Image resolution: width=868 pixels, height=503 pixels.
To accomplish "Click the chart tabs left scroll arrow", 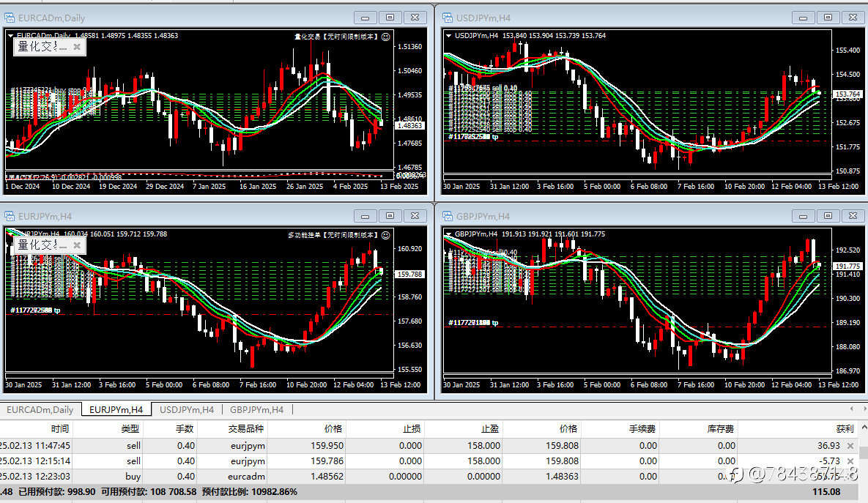I will 851,409.
